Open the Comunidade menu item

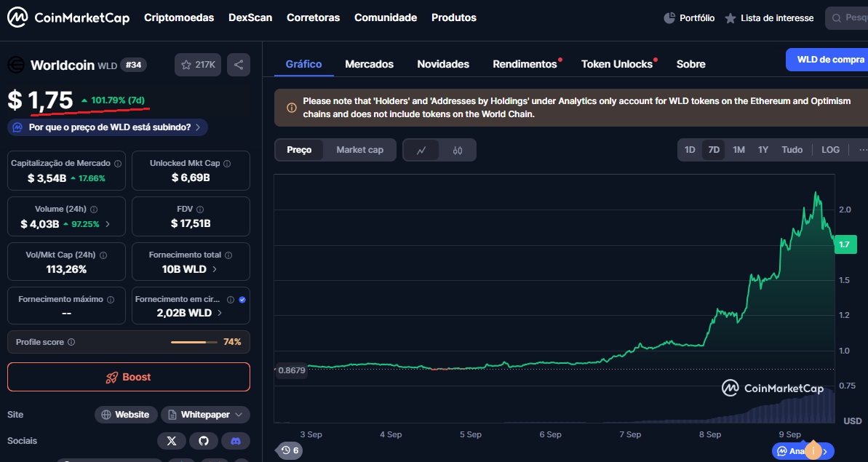coord(386,17)
